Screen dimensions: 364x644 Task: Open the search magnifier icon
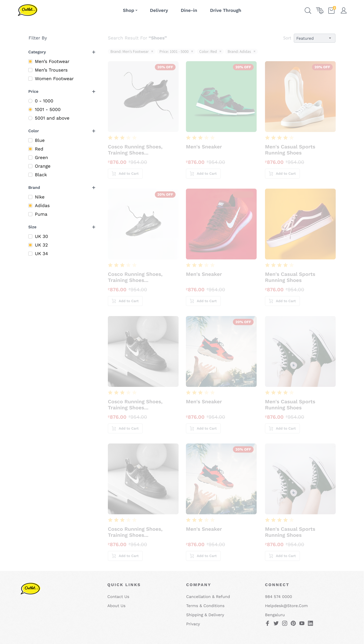tap(308, 10)
